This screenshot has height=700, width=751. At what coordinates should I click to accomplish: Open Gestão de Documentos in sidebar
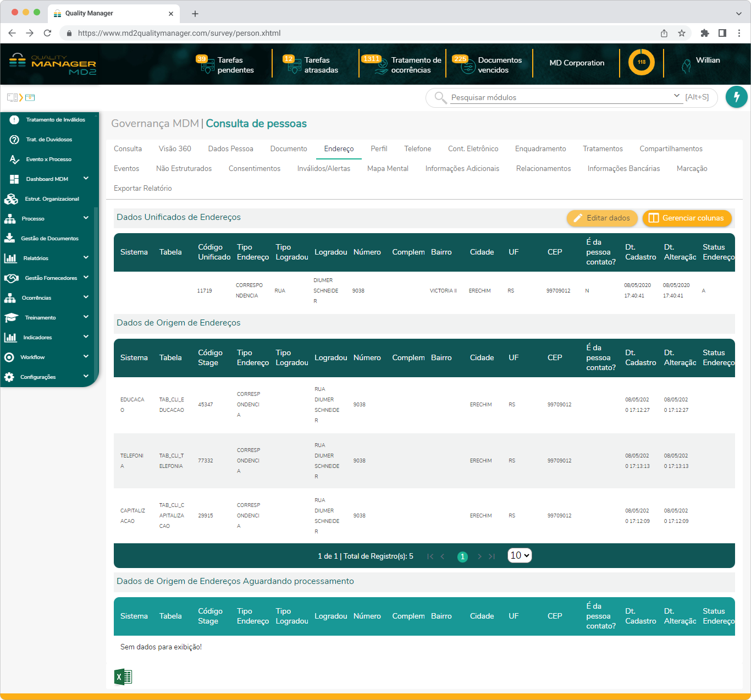[49, 239]
